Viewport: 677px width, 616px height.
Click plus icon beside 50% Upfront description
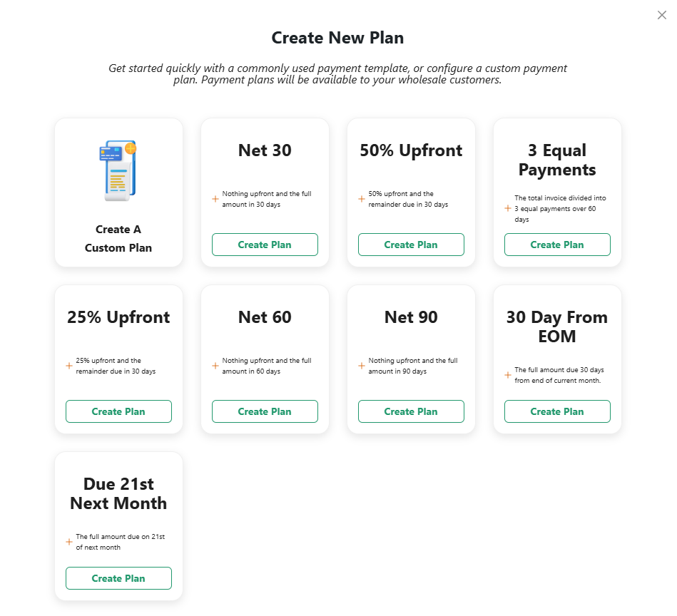[362, 199]
